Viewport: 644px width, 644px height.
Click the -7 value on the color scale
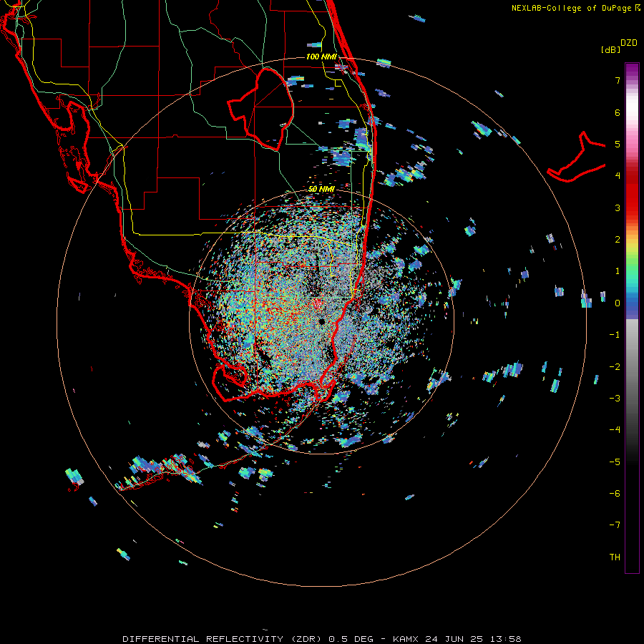tap(615, 525)
